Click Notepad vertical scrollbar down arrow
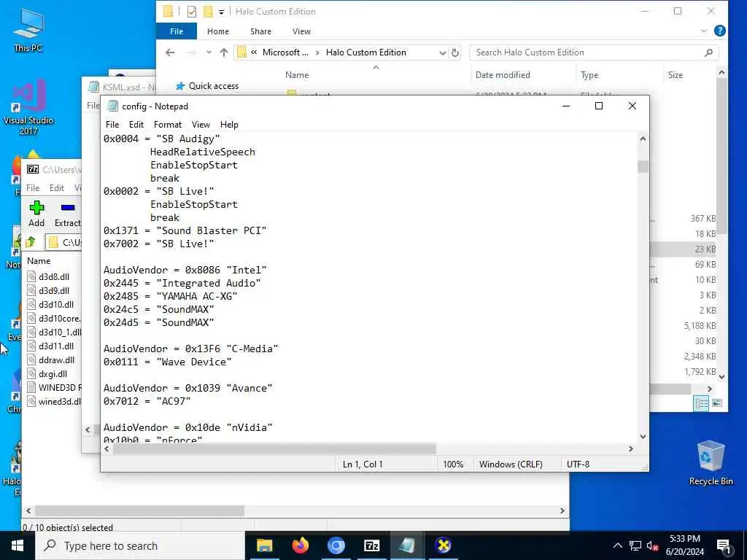Viewport: 747px width, 560px height. (643, 436)
